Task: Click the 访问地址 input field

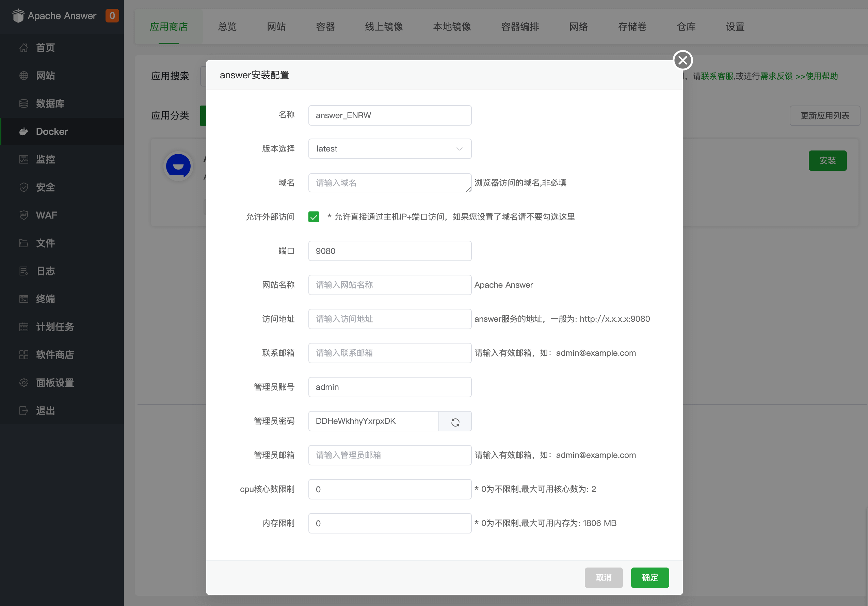Action: point(390,319)
